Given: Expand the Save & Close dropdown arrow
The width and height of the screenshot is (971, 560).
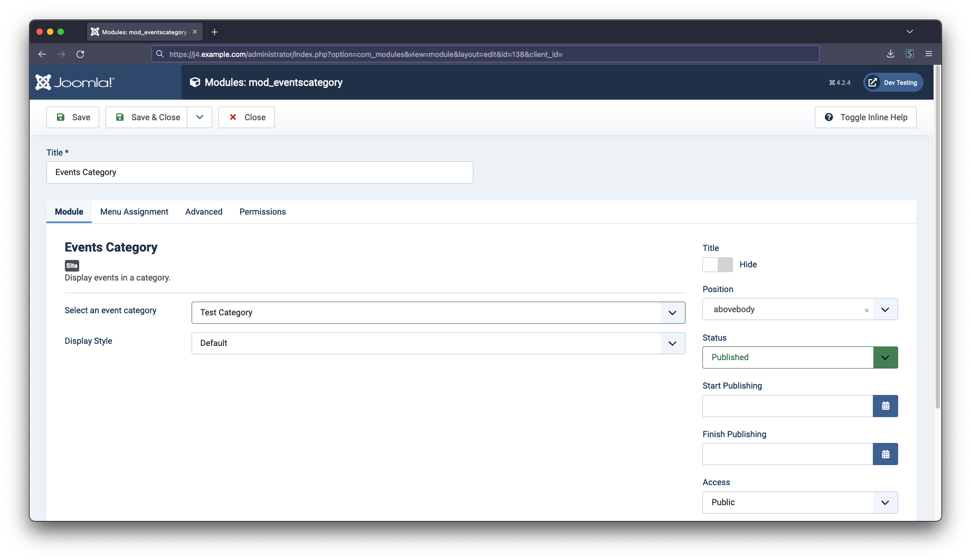Looking at the screenshot, I should [x=199, y=117].
